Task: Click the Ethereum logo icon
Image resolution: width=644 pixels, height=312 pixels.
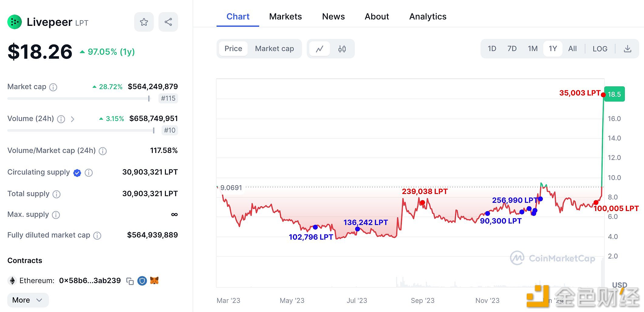Action: pos(12,280)
